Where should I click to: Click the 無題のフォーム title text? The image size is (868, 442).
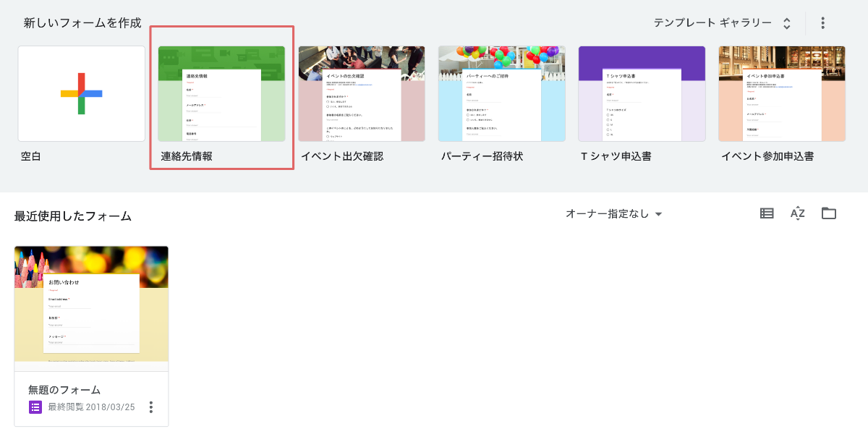64,390
